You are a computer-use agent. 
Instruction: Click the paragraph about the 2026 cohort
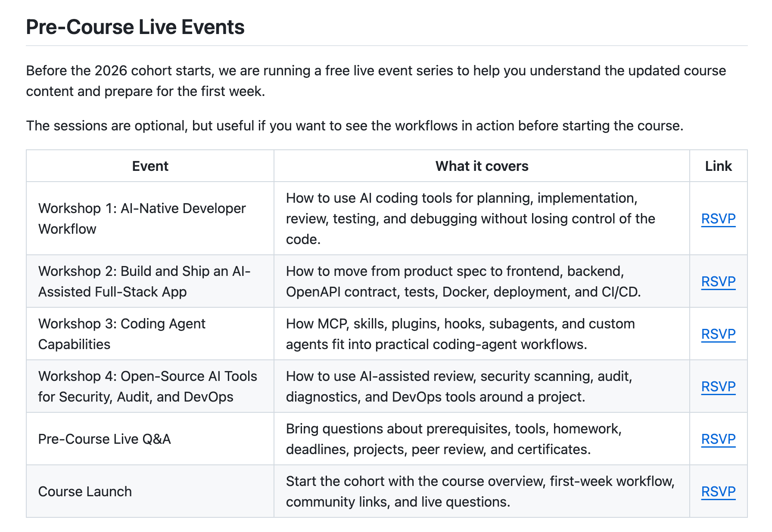tap(376, 81)
